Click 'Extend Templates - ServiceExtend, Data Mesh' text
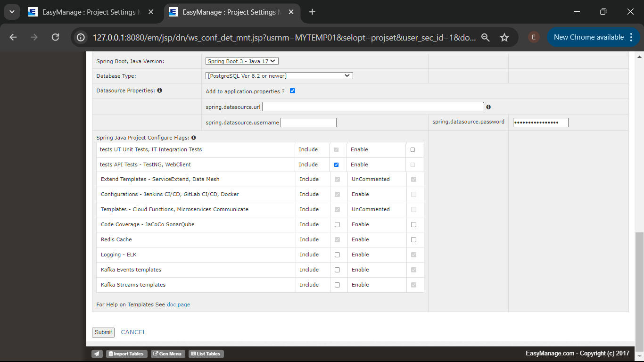 click(x=160, y=179)
